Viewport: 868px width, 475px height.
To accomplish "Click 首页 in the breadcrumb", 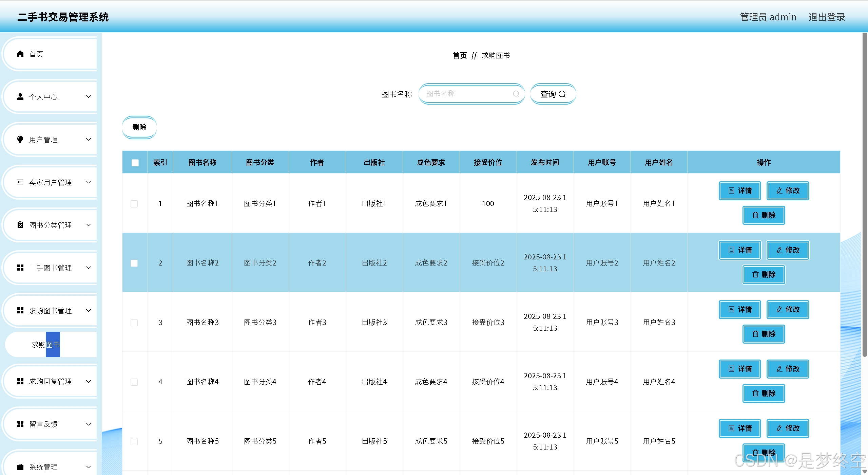I will pos(460,55).
